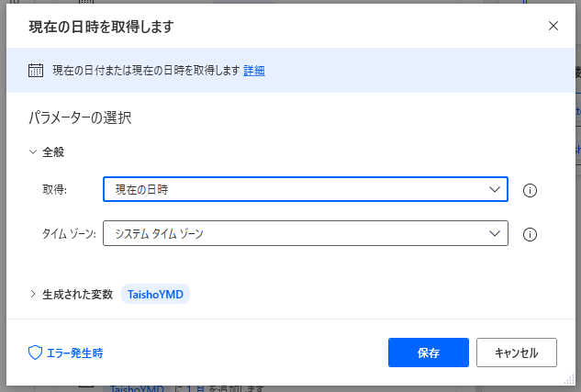This screenshot has width=581, height=392.
Task: Click the shield icon for エラー発生時
Action: point(36,353)
